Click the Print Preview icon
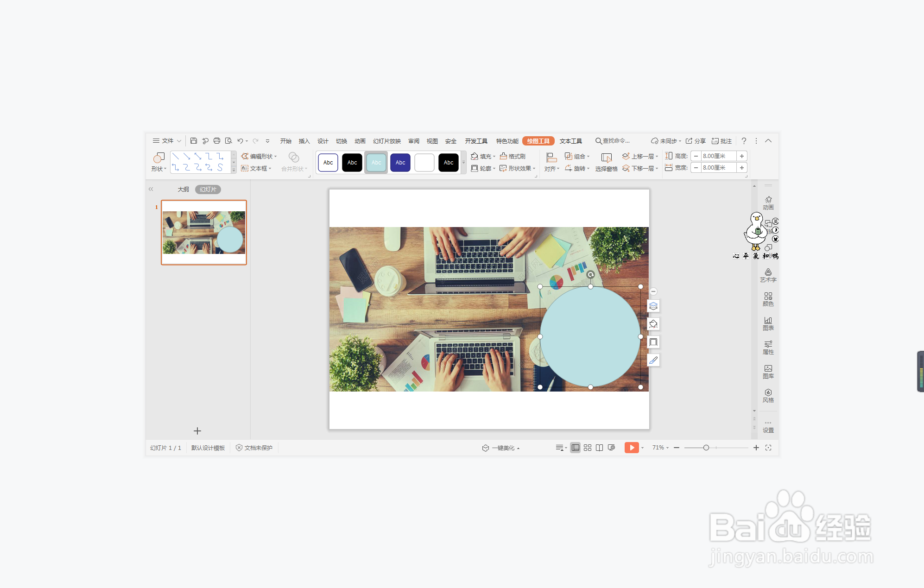924x588 pixels. pos(228,141)
